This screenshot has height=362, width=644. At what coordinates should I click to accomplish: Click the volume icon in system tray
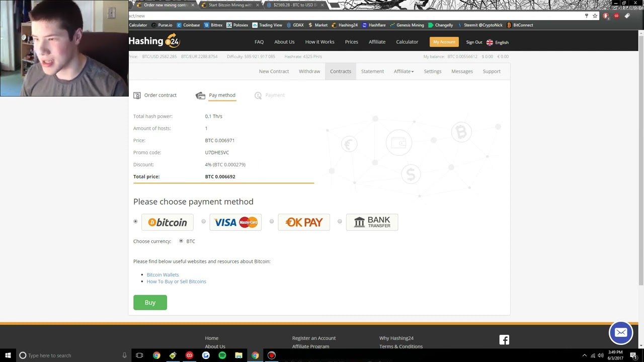(x=600, y=355)
